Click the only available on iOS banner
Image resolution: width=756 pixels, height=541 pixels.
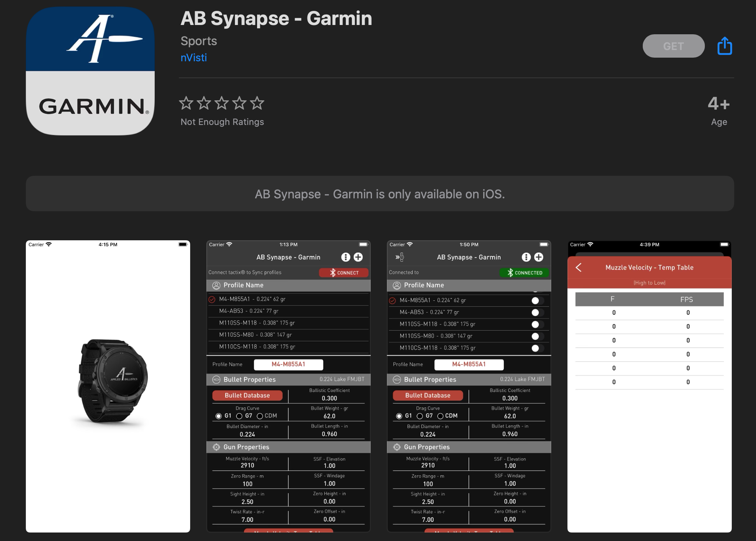point(380,194)
